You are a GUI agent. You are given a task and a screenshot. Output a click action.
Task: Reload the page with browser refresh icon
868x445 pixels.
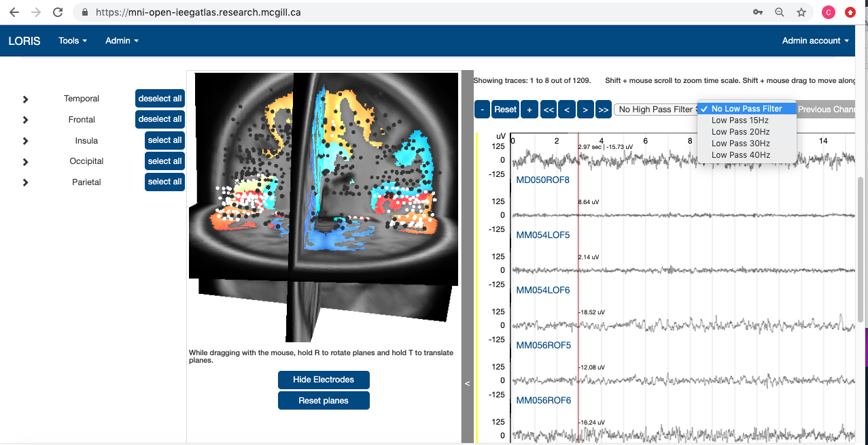click(x=58, y=12)
